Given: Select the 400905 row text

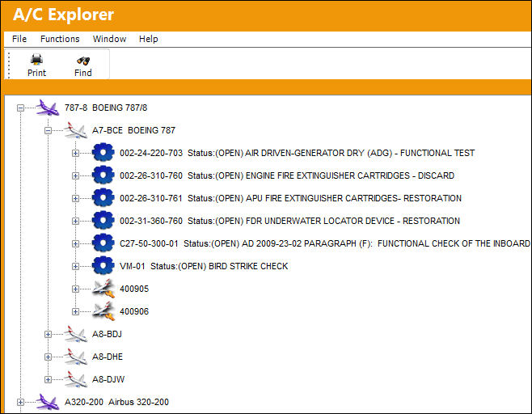Looking at the screenshot, I should pos(134,289).
